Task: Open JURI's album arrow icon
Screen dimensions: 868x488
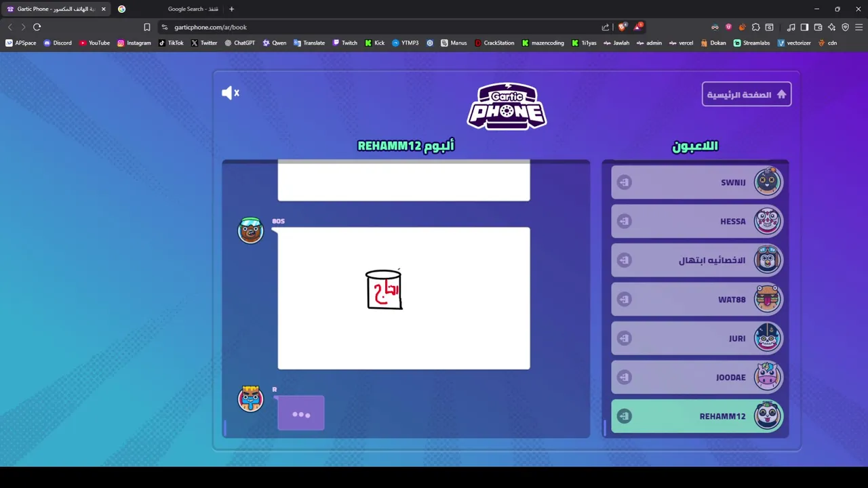Action: click(624, 338)
